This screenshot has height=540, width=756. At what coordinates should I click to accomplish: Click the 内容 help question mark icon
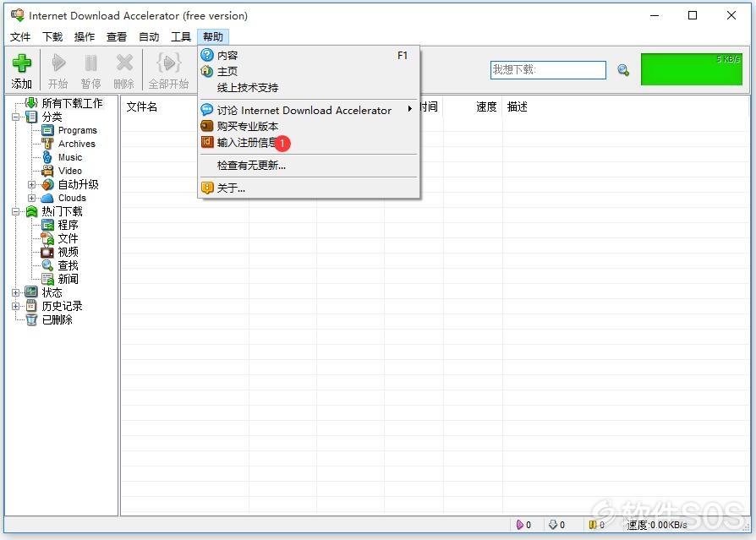(x=207, y=55)
